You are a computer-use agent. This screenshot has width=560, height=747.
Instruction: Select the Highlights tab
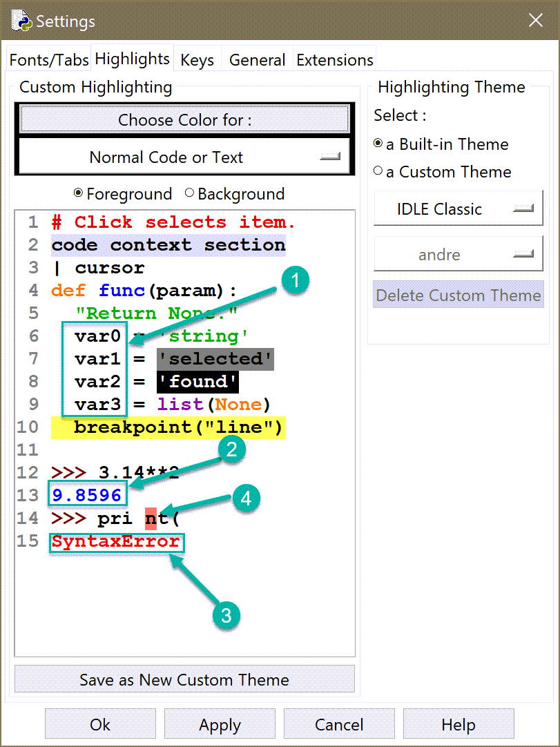pos(132,59)
